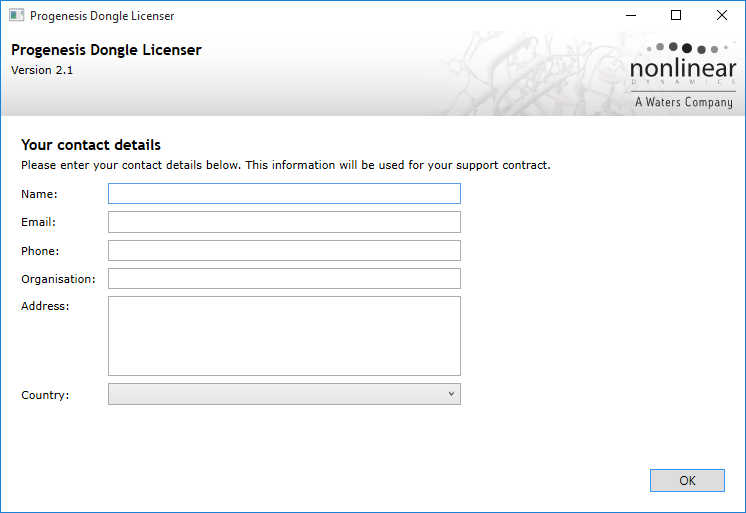Image resolution: width=746 pixels, height=513 pixels.
Task: Close the Progenesis Dongle Licenser window
Action: (x=722, y=15)
